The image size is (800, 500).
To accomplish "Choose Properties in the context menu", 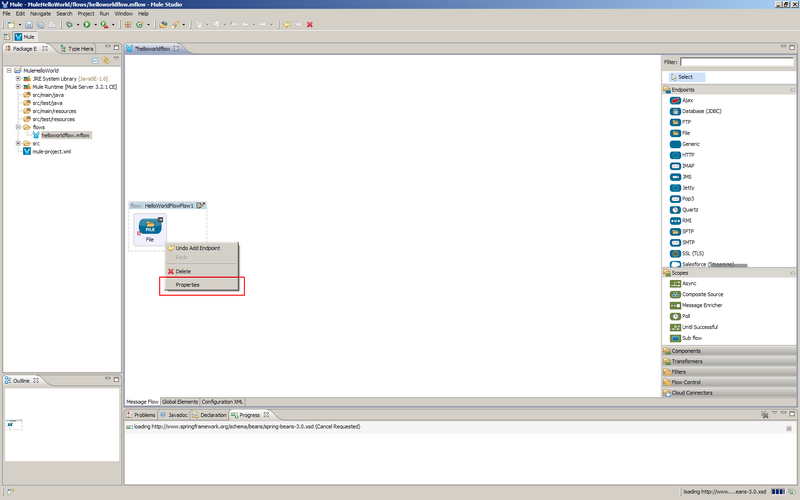I will 202,285.
